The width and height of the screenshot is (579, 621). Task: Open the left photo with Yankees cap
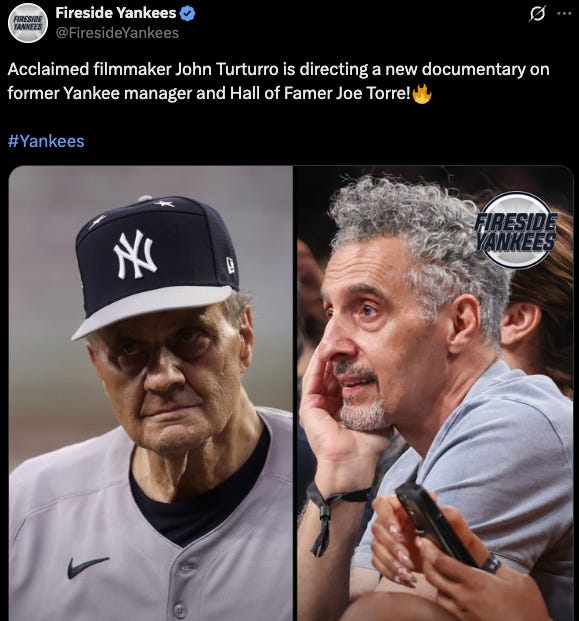coord(151,393)
